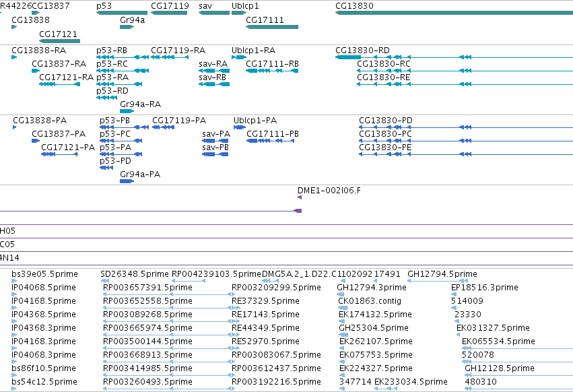This screenshot has height=392, width=573.
Task: Select the sav-PA protein
Action: [215, 141]
